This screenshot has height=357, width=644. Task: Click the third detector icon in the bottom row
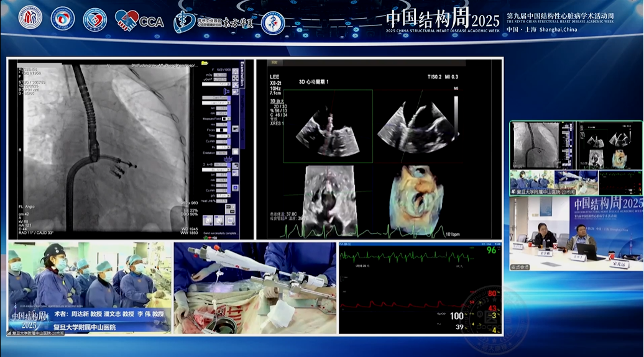click(231, 220)
